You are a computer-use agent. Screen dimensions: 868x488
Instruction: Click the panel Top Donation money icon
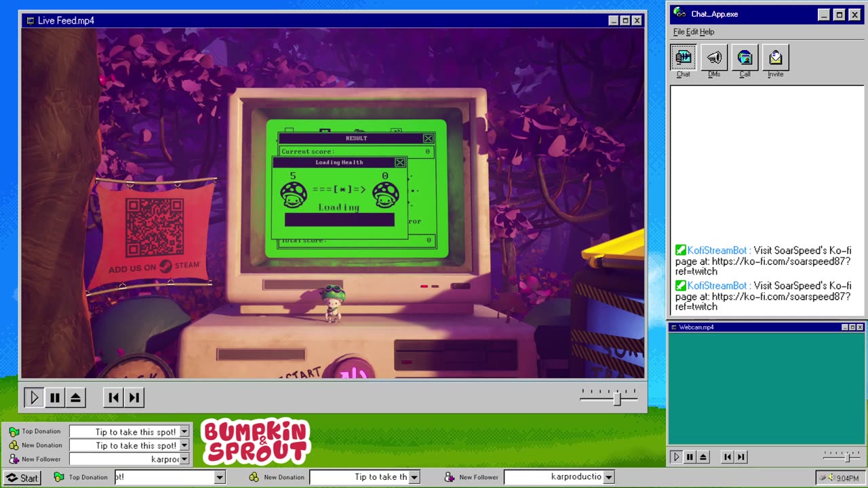point(14,431)
